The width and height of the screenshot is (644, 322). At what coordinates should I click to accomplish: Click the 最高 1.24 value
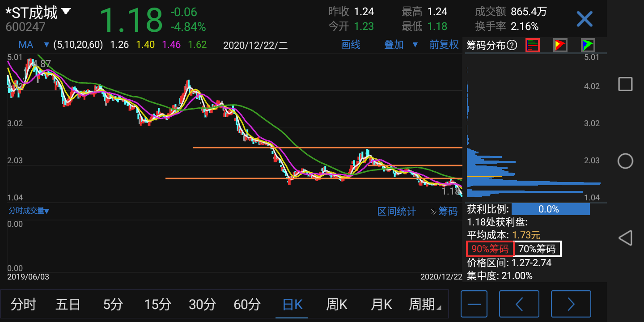[x=437, y=12]
